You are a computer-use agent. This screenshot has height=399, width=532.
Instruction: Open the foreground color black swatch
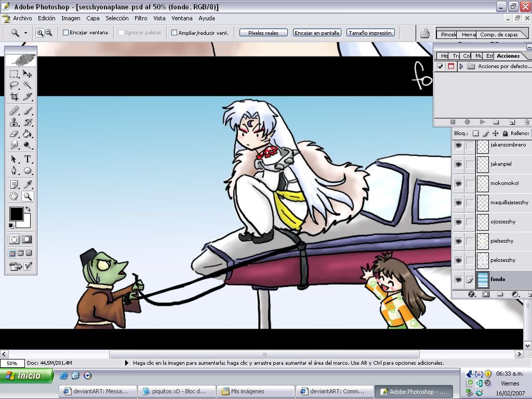(16, 214)
